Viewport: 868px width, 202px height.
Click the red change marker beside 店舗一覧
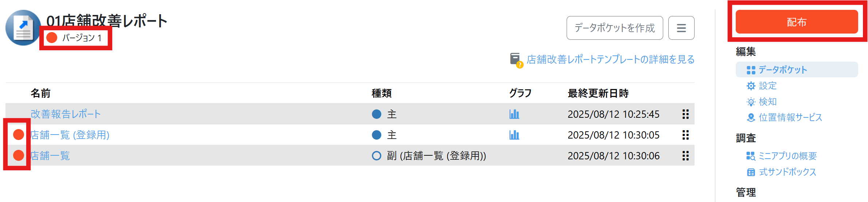pos(19,155)
